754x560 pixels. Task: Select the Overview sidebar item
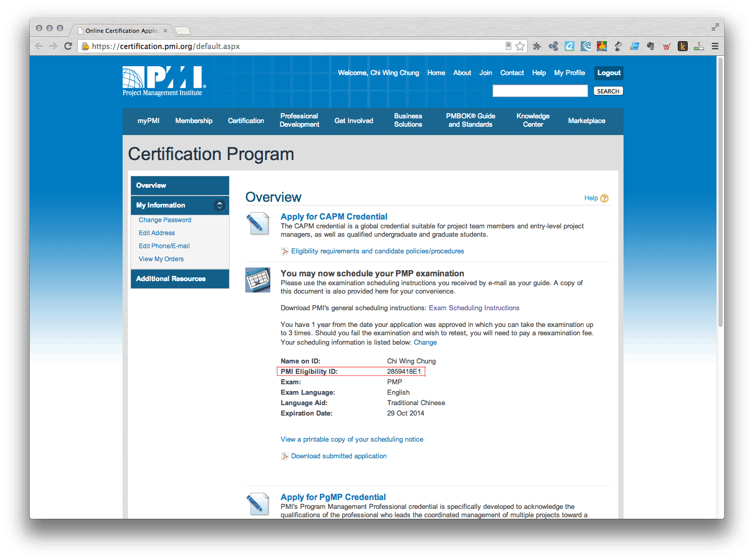click(x=180, y=186)
